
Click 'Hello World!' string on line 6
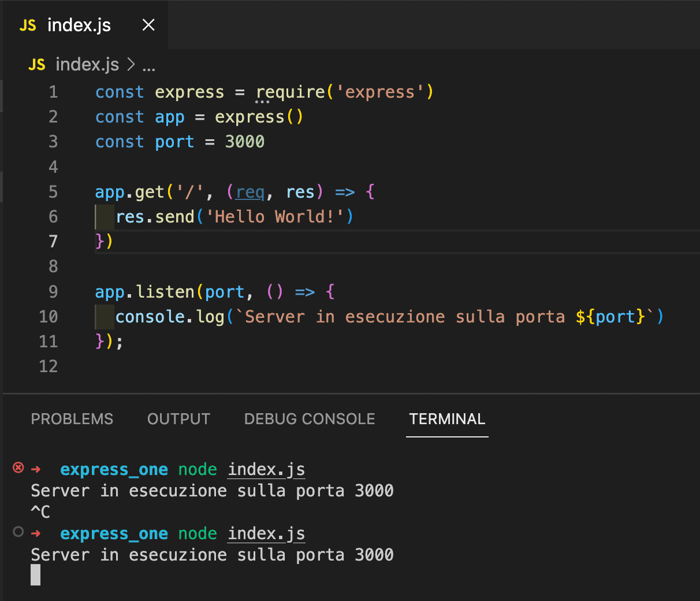(275, 217)
